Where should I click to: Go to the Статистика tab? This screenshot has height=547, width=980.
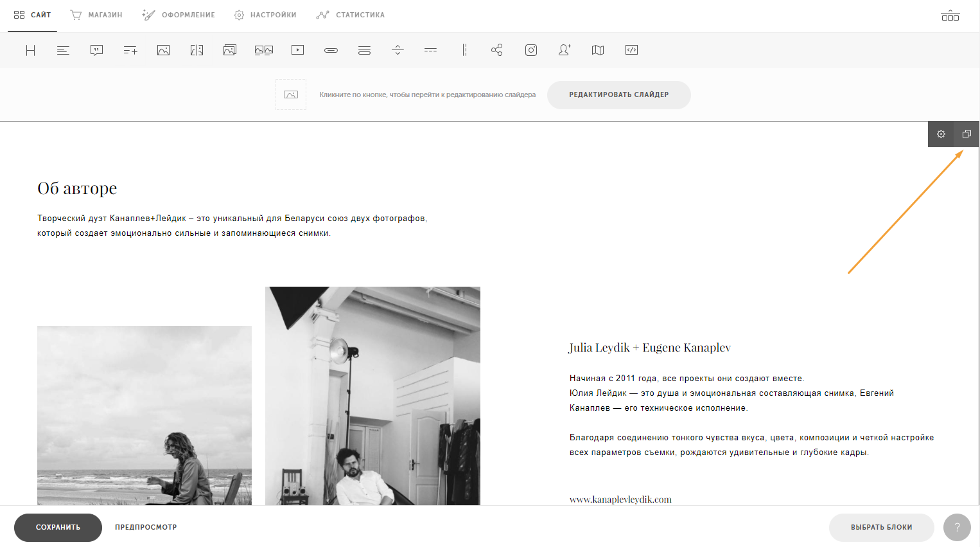(x=351, y=15)
